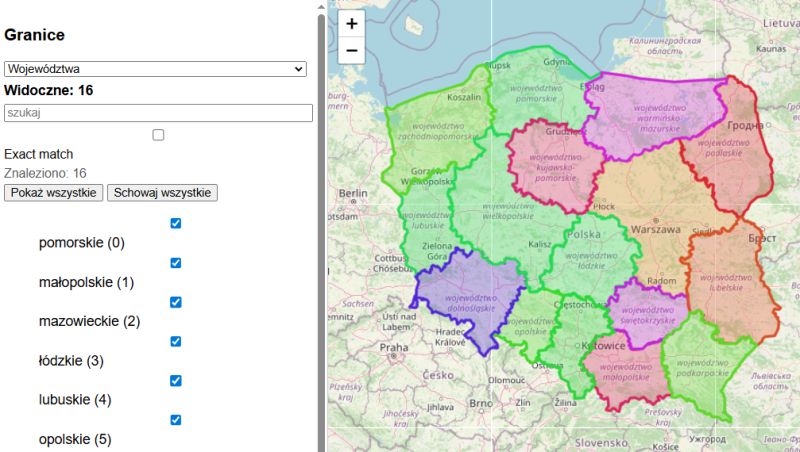This screenshot has height=452, width=800.
Task: Open the Województwa boundary type dropdown
Action: pyautogui.click(x=155, y=69)
